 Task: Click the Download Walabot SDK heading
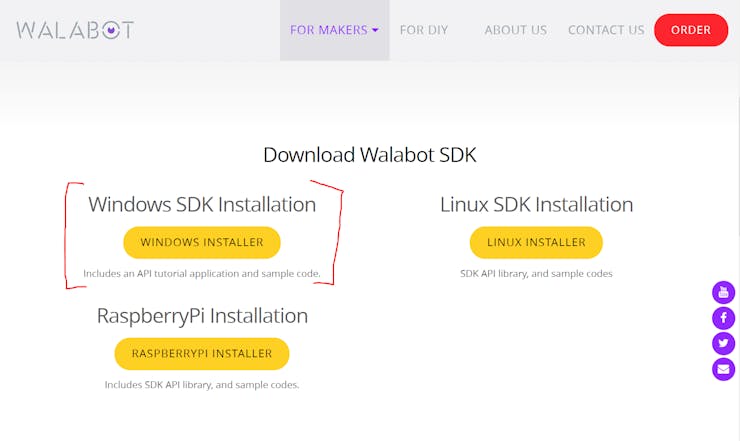(370, 155)
